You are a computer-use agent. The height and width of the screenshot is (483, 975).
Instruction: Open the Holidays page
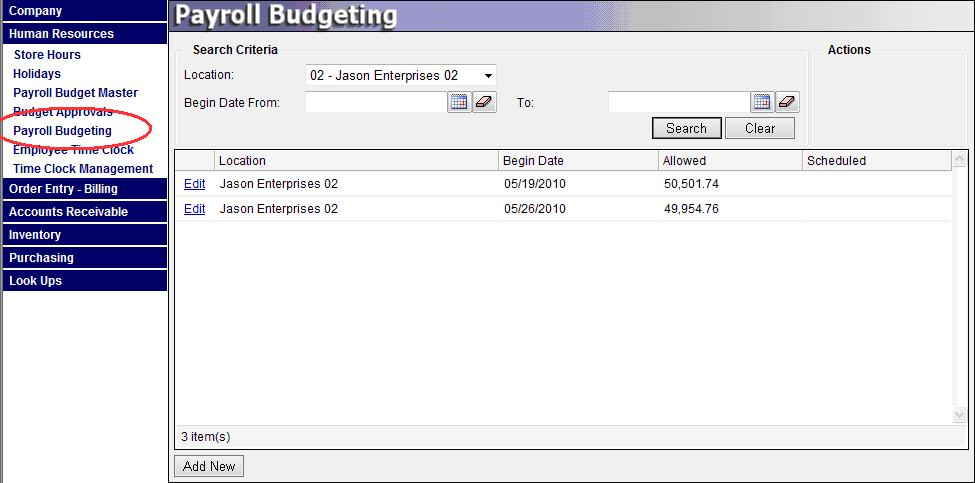click(x=37, y=74)
